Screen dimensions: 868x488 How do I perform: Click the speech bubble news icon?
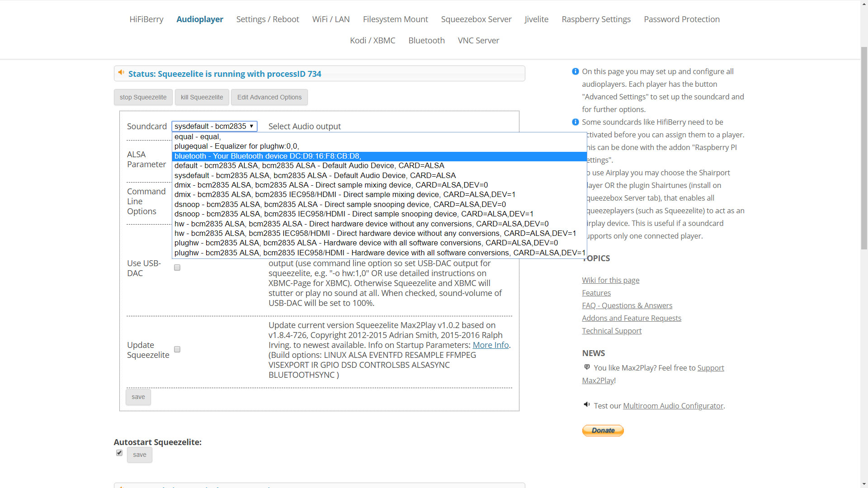click(587, 367)
